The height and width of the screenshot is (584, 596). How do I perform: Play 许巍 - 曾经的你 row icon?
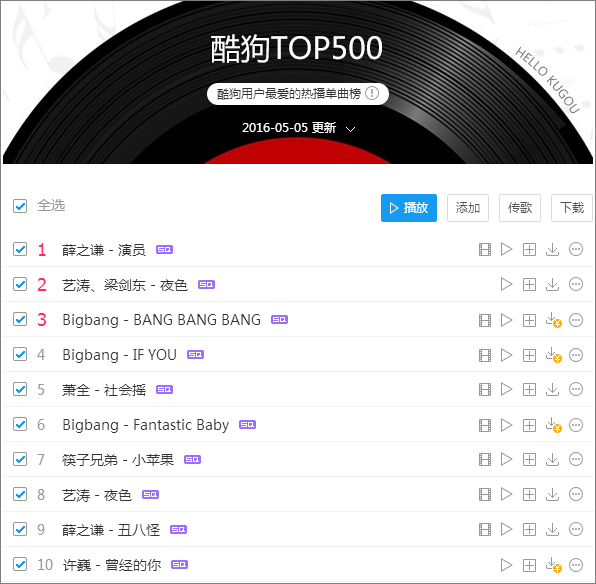tap(506, 565)
